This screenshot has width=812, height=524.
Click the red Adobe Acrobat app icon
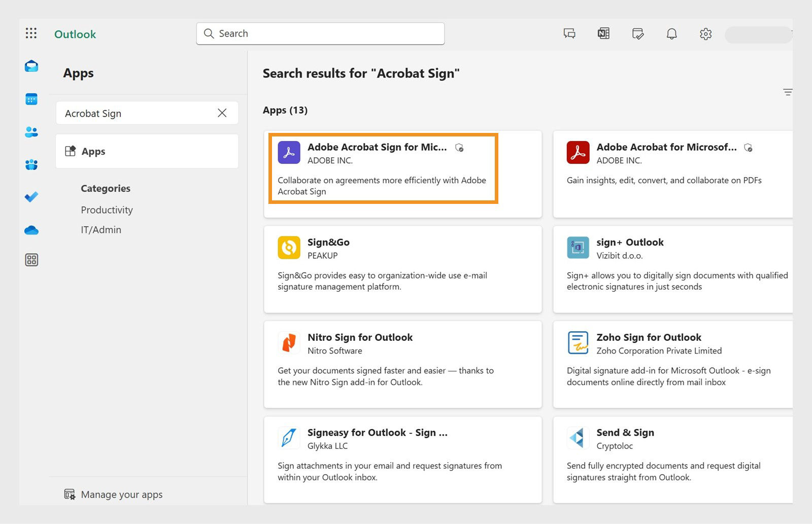[x=578, y=153]
